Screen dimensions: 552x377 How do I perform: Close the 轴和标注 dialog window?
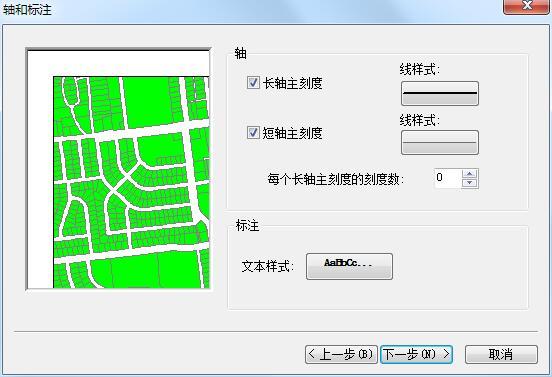point(526,6)
